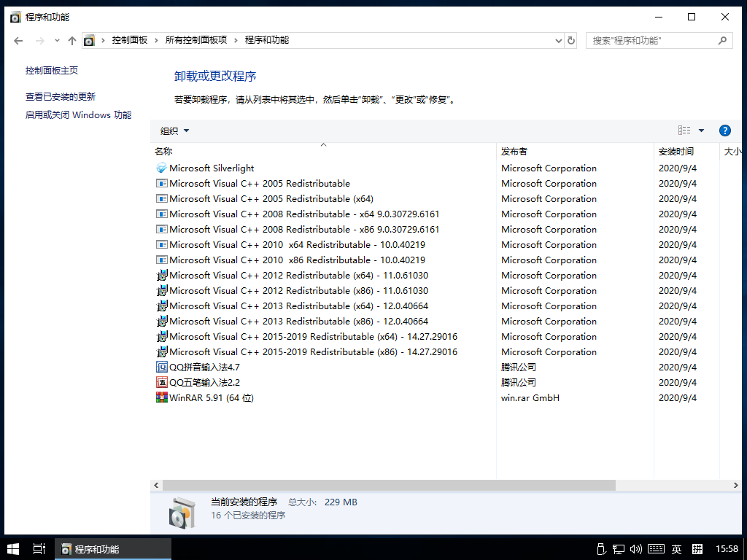Toggle the 英 input language indicator
The height and width of the screenshot is (560, 747).
pyautogui.click(x=676, y=549)
